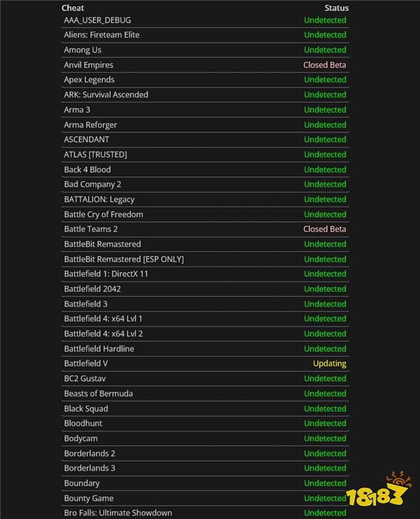Click the Bodycam cheat entry
The width and height of the screenshot is (420, 519).
coord(80,438)
